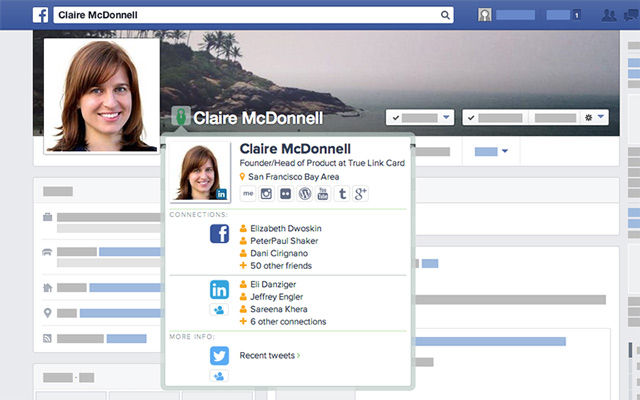Click Founder/Head of Product at True Link Card
This screenshot has height=400, width=640.
coord(322,163)
